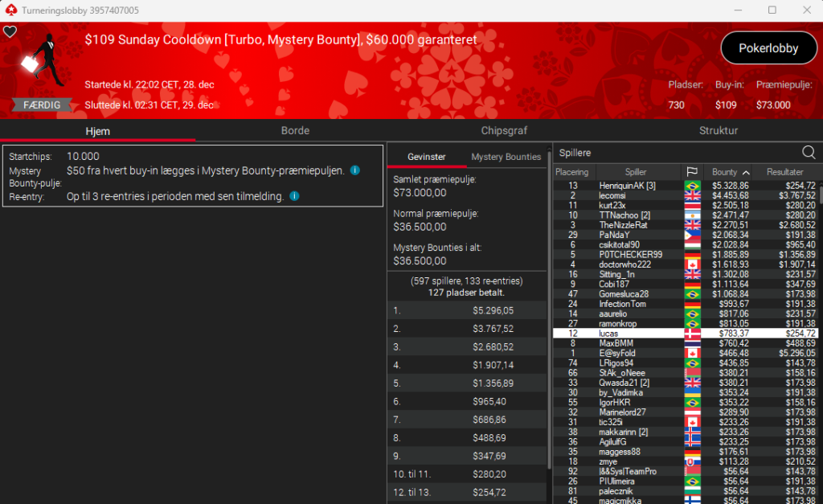Toggle Bounty column sort arrow

tap(746, 172)
